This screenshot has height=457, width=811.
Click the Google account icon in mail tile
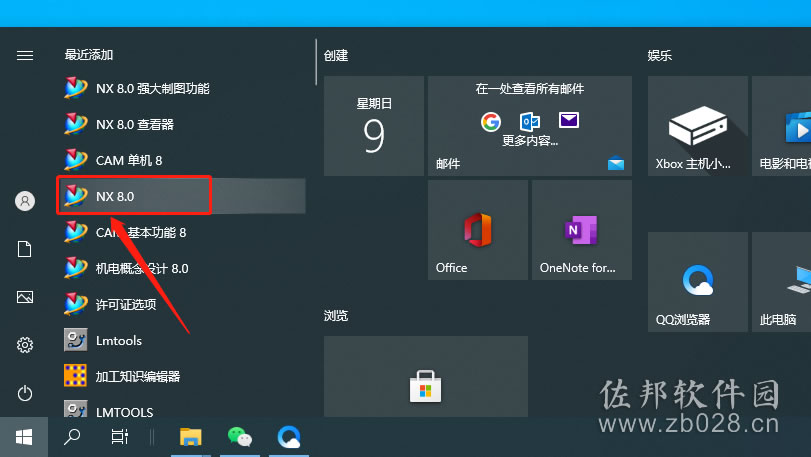click(x=491, y=122)
